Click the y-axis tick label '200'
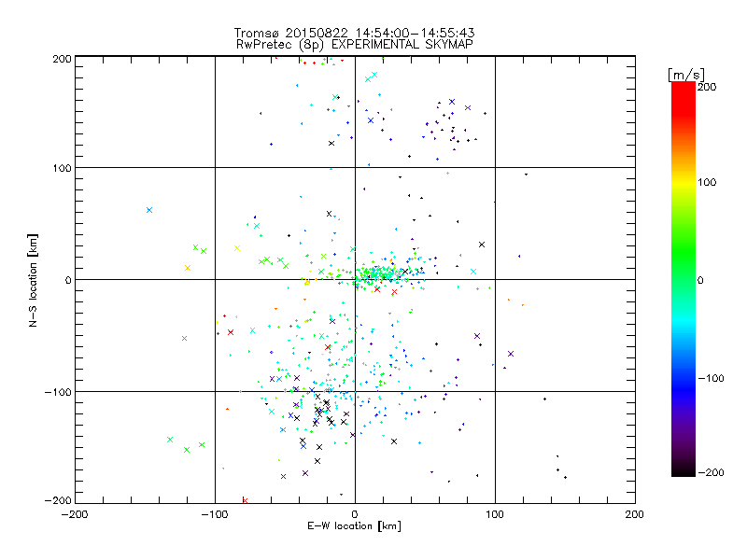Screen dimensions: 747x560 click(x=62, y=59)
